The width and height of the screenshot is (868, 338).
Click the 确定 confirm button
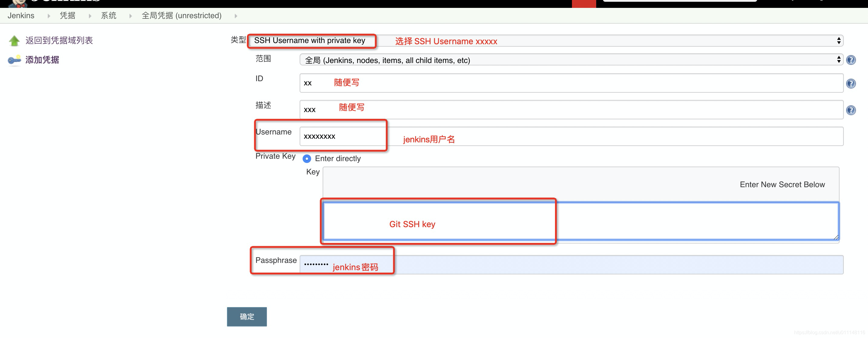[x=247, y=316]
